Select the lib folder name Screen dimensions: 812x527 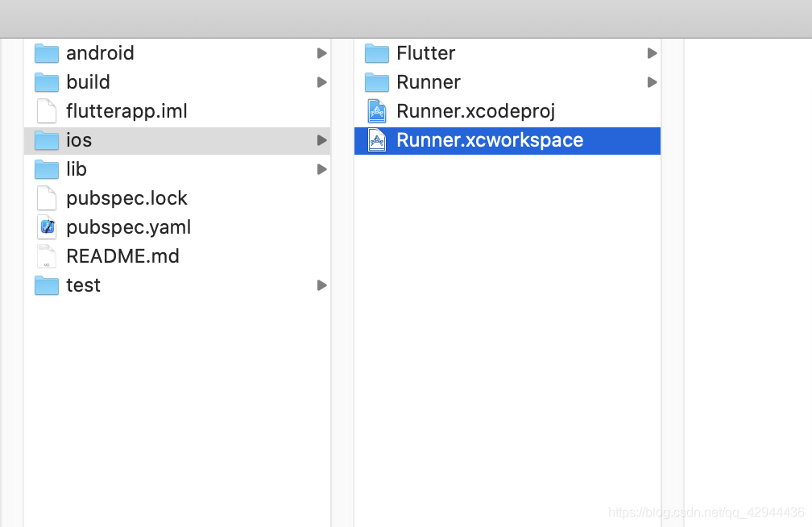(x=77, y=169)
